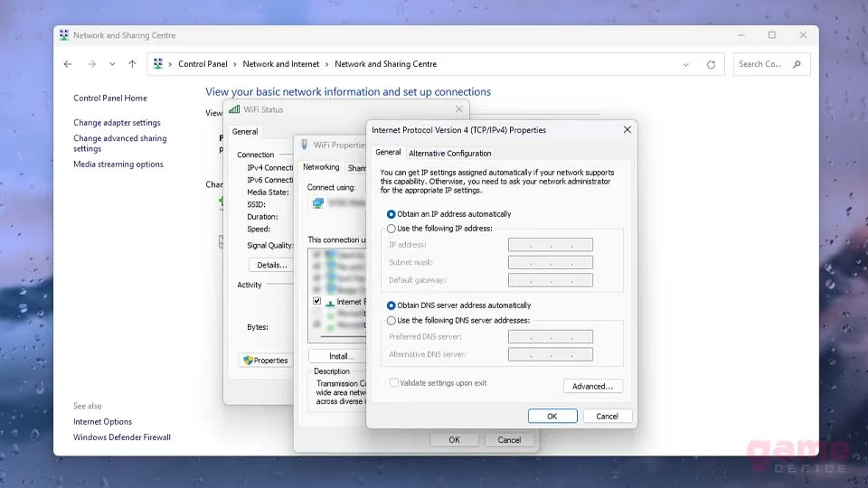Toggle Validate settings upon exit checkbox
The width and height of the screenshot is (868, 488).
coord(393,383)
